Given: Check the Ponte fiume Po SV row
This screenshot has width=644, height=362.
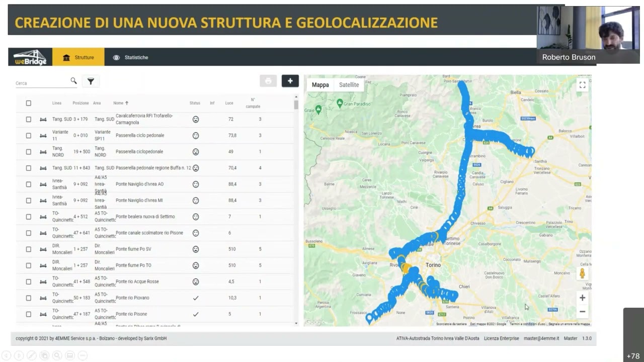Looking at the screenshot, I should point(29,249).
